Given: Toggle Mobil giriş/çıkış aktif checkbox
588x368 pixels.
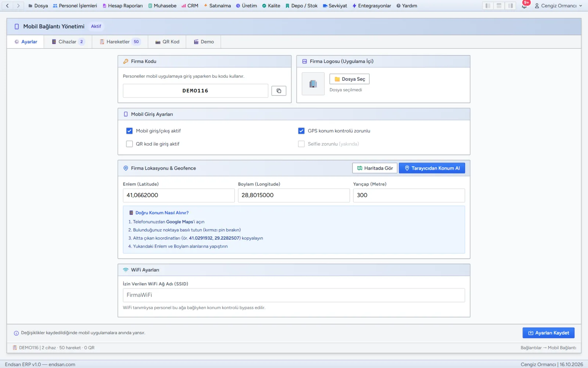Looking at the screenshot, I should 129,131.
